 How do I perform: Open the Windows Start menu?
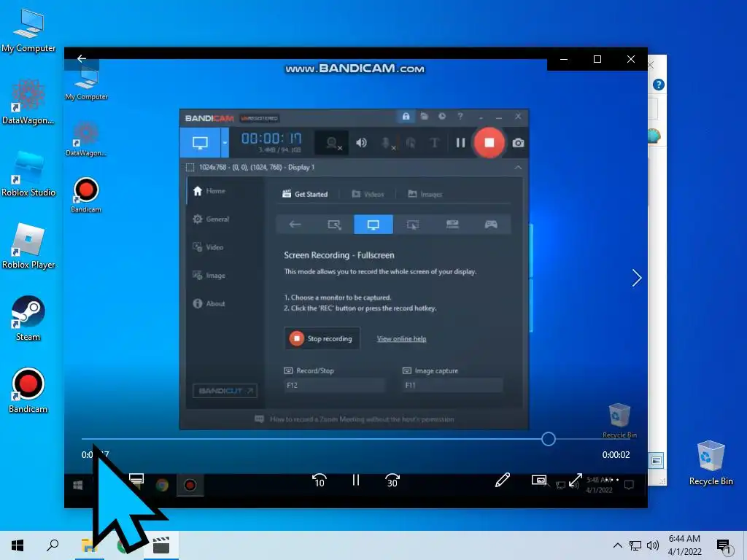[x=18, y=545]
